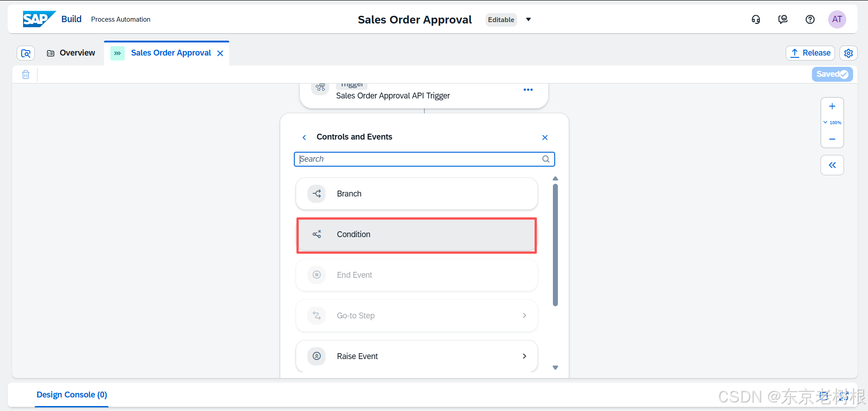
Task: Click the list scroll up arrow
Action: point(555,179)
